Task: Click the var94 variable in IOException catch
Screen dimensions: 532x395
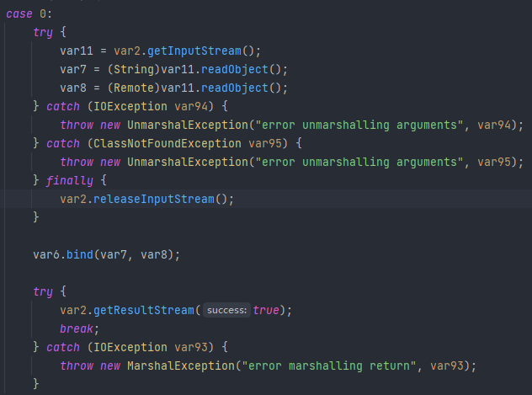Action: 191,107
